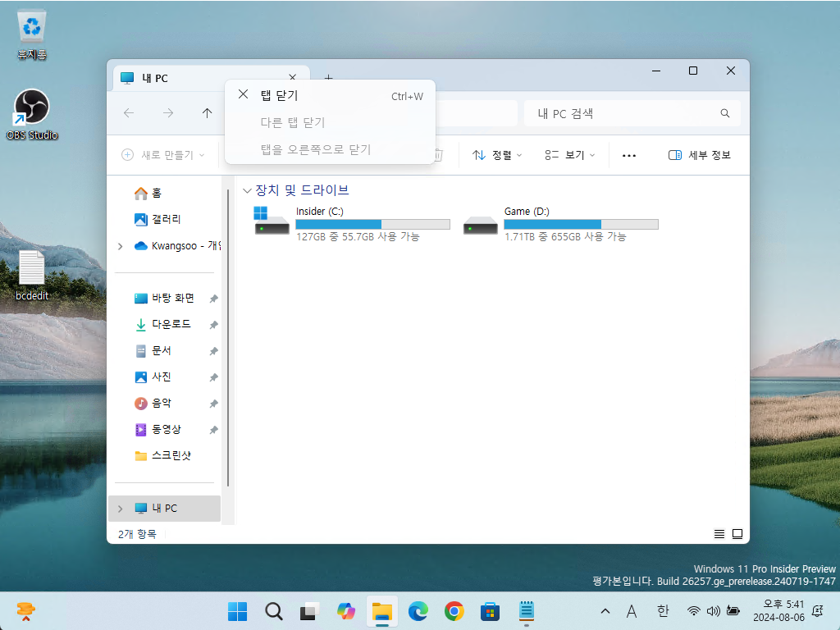Viewport: 840px width, 630px height.
Task: Go back with the left arrow
Action: click(129, 112)
